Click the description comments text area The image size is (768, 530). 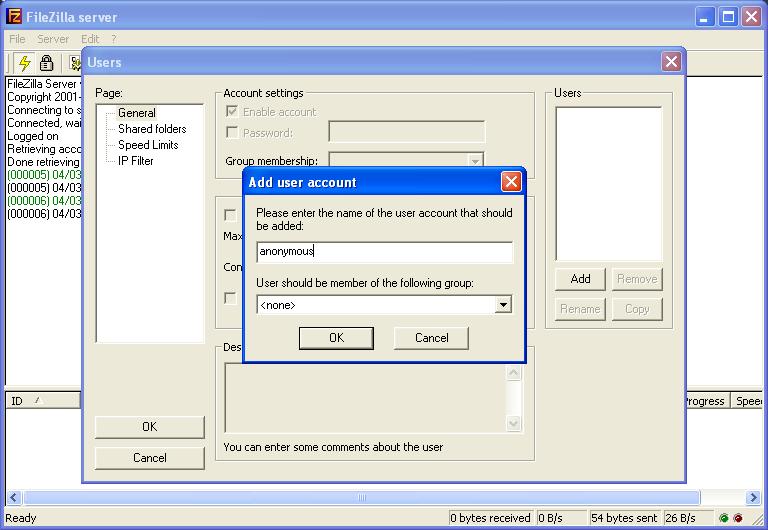pyautogui.click(x=365, y=398)
